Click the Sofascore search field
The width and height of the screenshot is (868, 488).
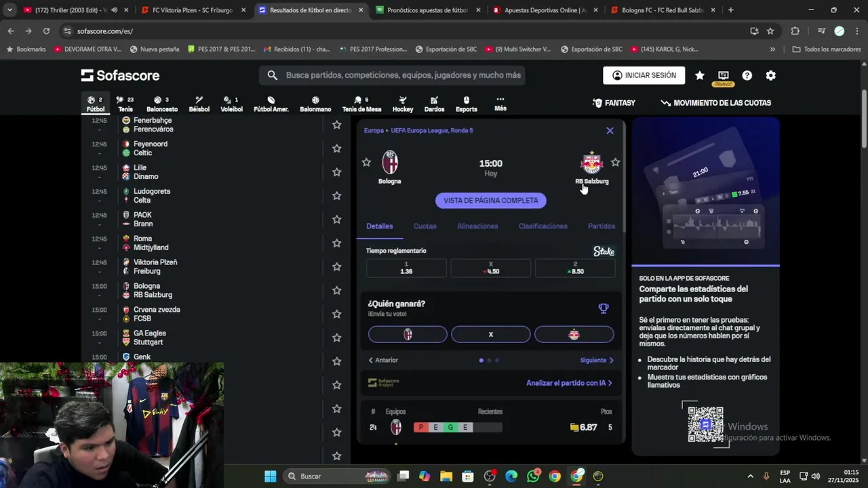point(392,75)
